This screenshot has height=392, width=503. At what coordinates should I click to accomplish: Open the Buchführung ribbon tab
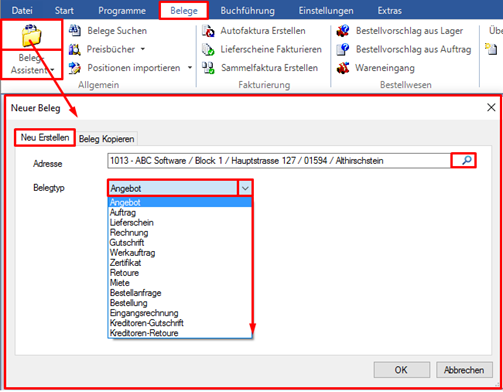coord(248,10)
